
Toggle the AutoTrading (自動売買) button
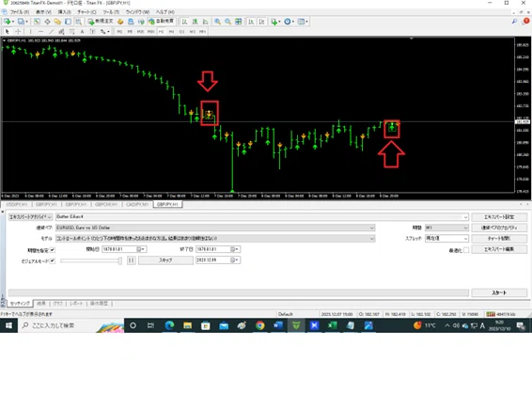pyautogui.click(x=162, y=22)
